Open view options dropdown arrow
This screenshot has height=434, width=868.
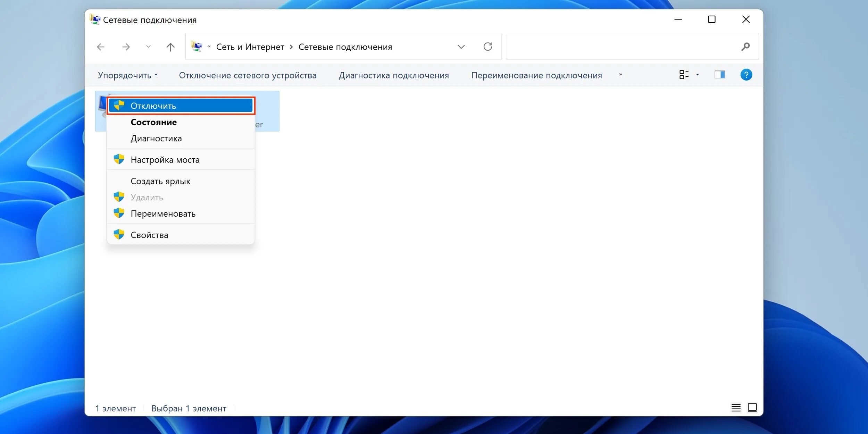tap(698, 75)
